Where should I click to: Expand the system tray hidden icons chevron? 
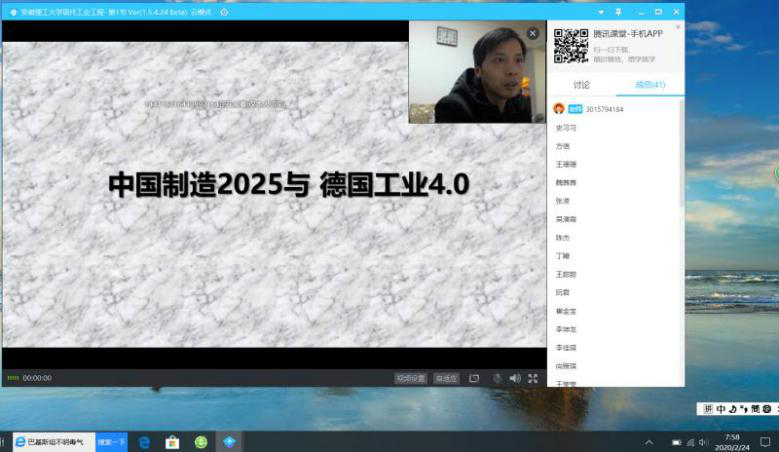point(649,441)
